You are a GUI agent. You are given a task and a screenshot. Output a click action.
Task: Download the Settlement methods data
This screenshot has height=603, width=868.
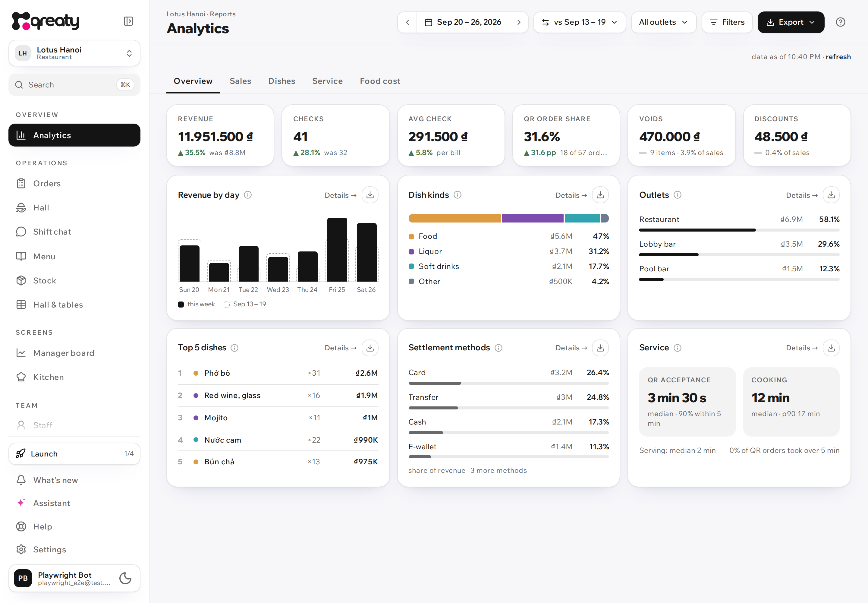(x=600, y=348)
